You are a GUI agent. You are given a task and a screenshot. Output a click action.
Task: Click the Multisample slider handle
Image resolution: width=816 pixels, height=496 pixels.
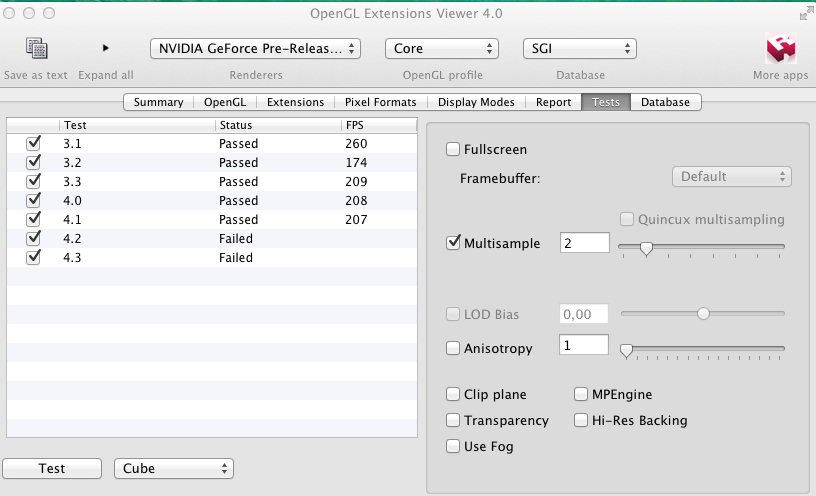coord(646,249)
